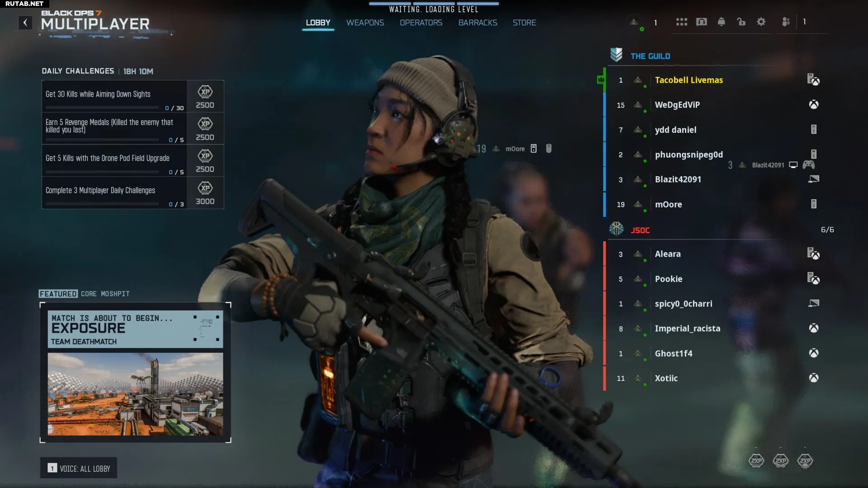The width and height of the screenshot is (868, 488).
Task: Switch to the Operators tab
Action: coord(421,23)
